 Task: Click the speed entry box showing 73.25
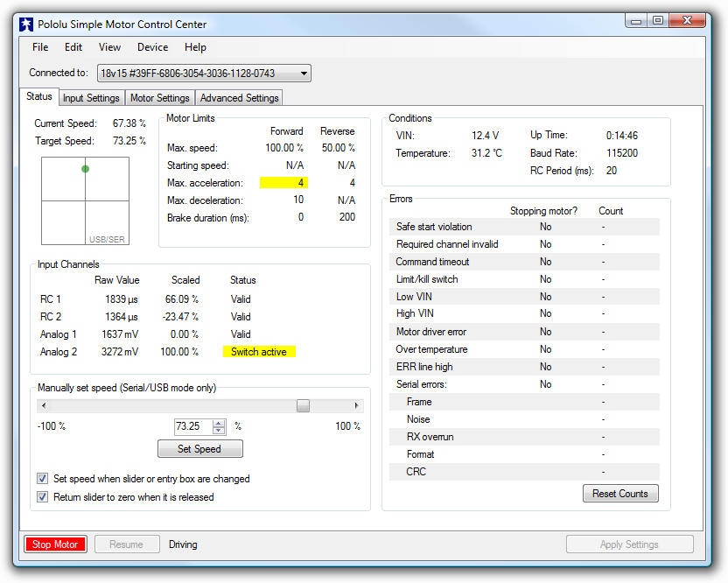[192, 426]
